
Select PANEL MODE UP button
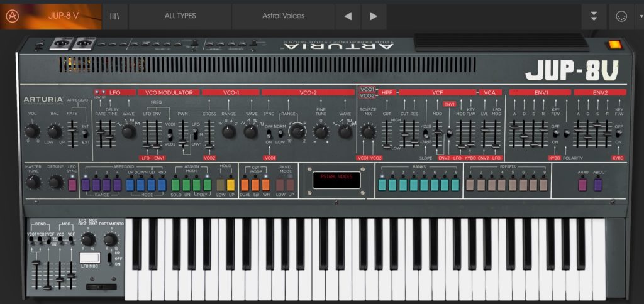[x=291, y=185]
